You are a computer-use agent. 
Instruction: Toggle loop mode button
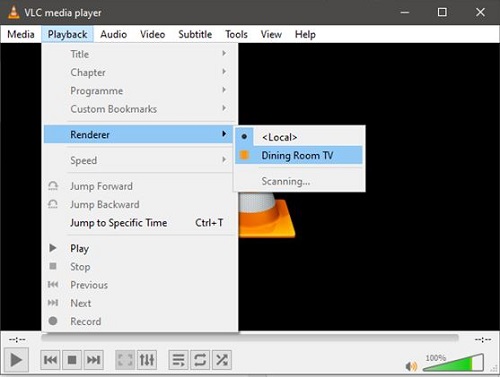click(x=200, y=360)
